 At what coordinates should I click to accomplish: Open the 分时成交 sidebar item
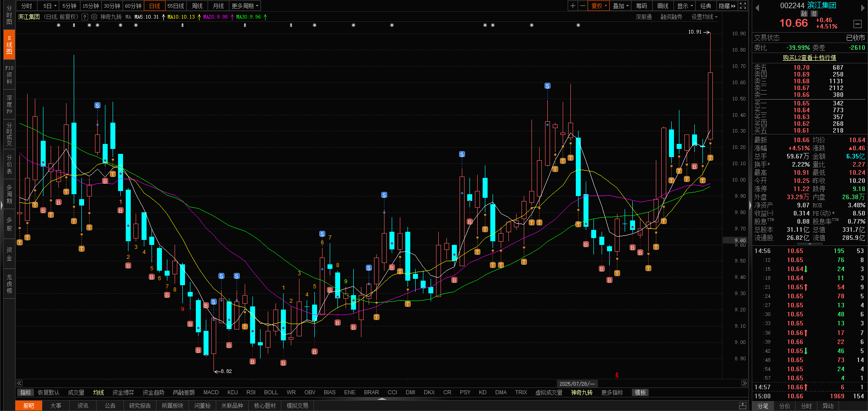[x=9, y=134]
